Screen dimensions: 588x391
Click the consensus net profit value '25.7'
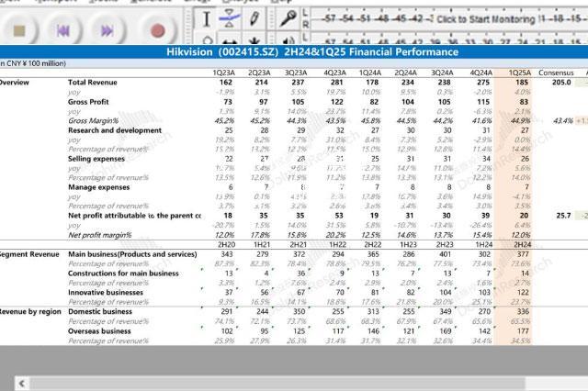pos(563,216)
